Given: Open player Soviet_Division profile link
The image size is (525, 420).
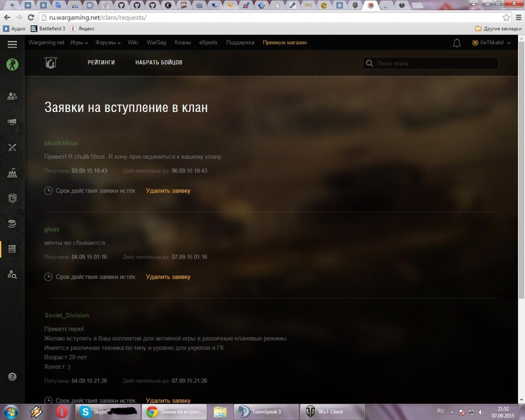Looking at the screenshot, I should [x=66, y=315].
